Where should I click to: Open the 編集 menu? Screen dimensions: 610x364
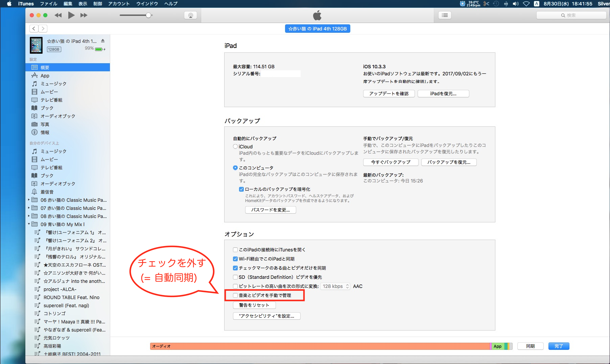[x=68, y=4]
